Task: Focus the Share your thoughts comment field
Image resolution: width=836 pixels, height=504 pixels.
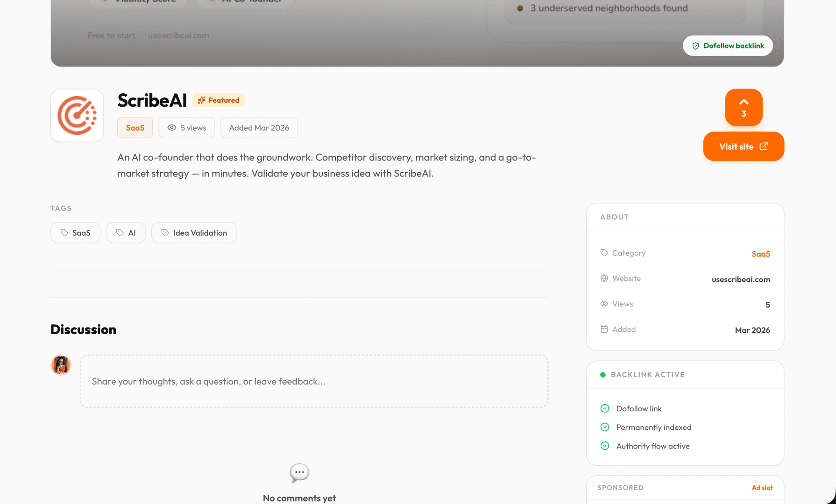Action: [314, 381]
